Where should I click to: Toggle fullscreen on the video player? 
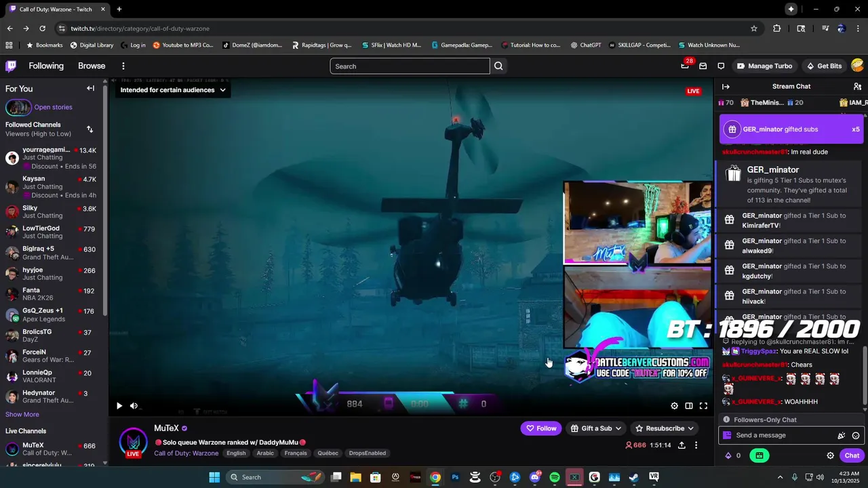703,405
